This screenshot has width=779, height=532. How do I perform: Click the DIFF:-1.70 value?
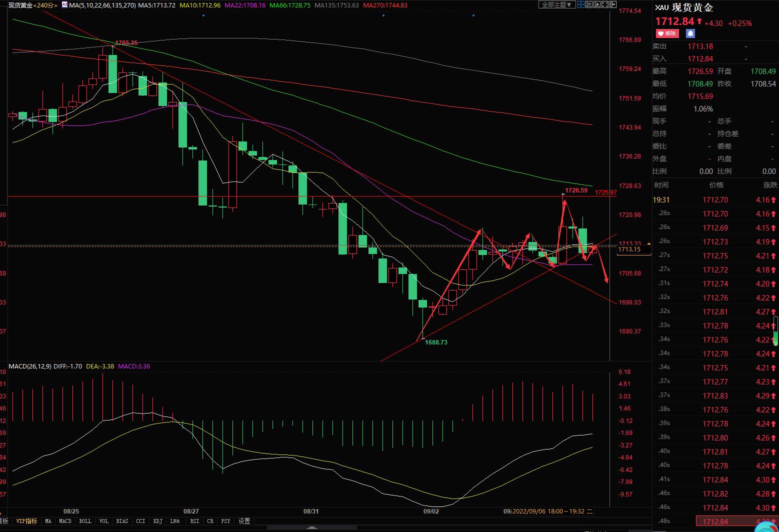tap(67, 366)
